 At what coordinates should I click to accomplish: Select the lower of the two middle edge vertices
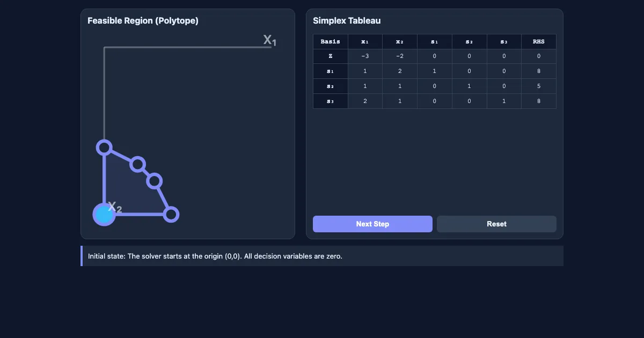point(155,181)
